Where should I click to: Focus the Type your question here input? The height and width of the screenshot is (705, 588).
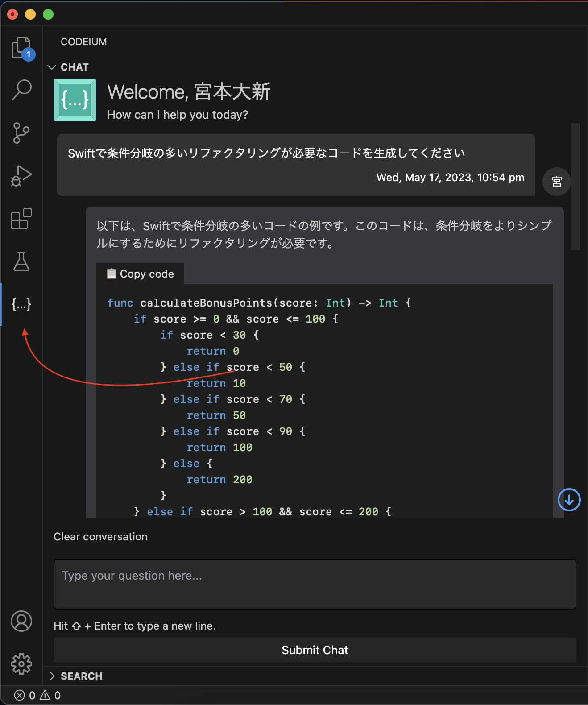[315, 584]
